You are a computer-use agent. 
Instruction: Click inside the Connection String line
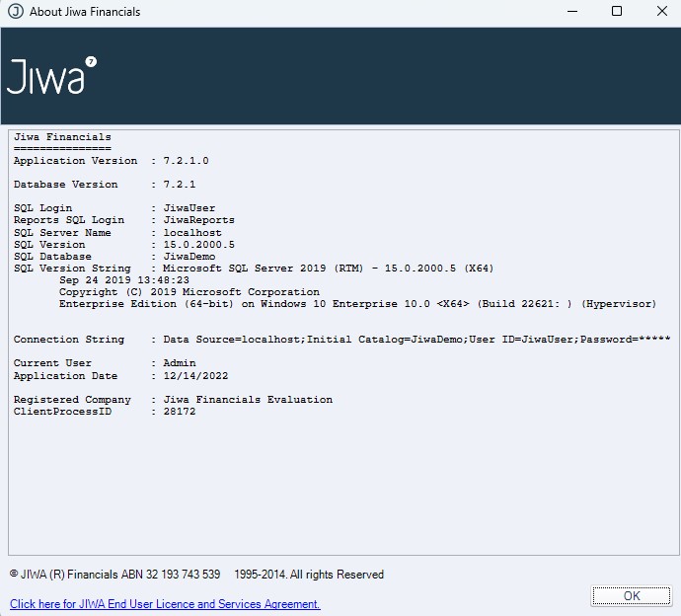pos(340,340)
